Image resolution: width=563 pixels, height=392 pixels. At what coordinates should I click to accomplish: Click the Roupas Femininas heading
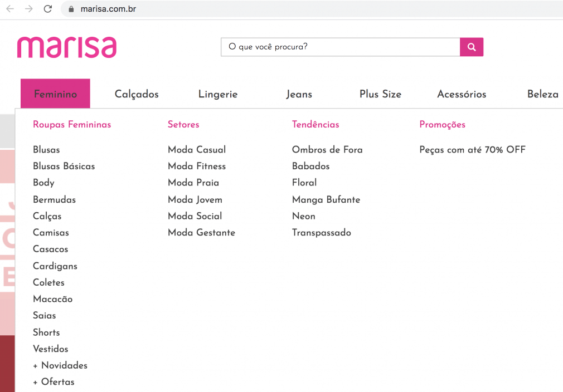(72, 125)
